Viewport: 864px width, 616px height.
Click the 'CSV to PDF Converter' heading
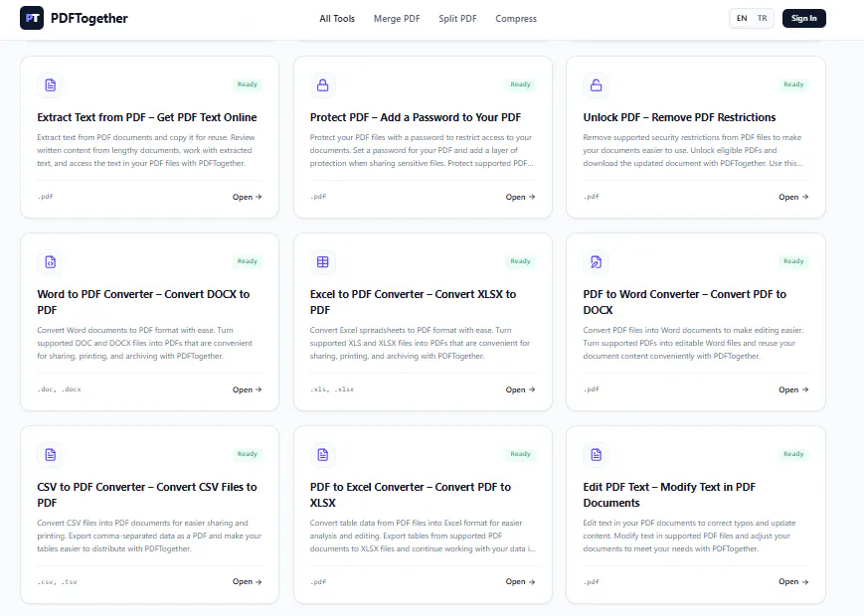coord(147,495)
